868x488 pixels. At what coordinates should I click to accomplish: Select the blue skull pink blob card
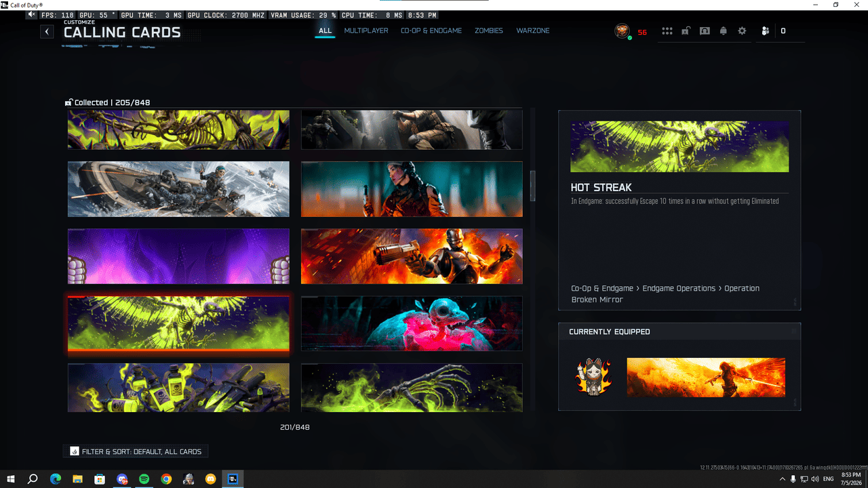(412, 323)
